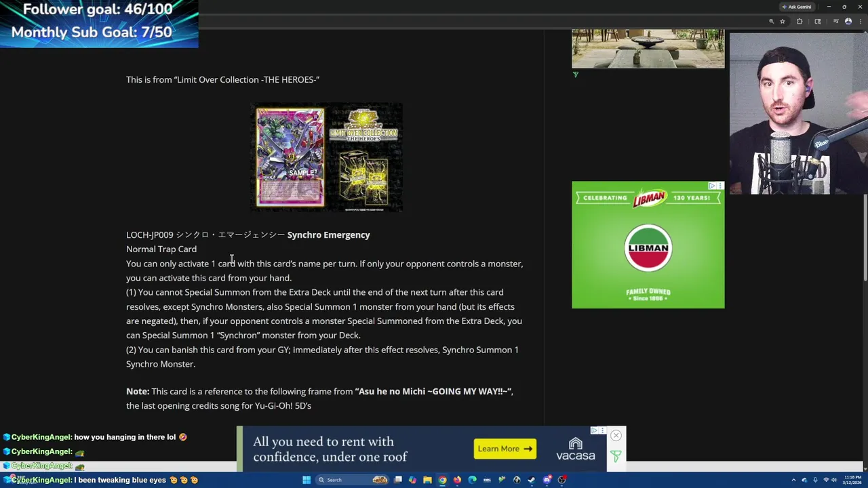
Task: Click the 'Limit Over Collection -THE HEROES-' line
Action: coord(222,80)
